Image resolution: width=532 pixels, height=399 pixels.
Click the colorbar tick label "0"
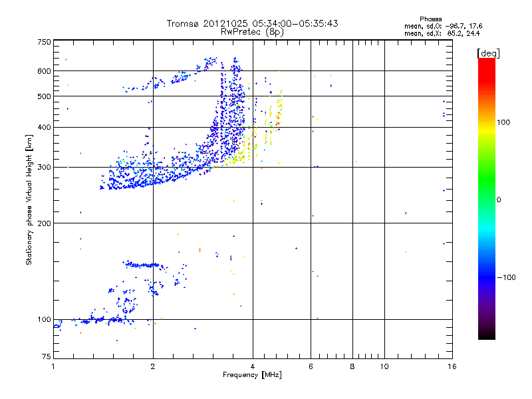coord(499,200)
